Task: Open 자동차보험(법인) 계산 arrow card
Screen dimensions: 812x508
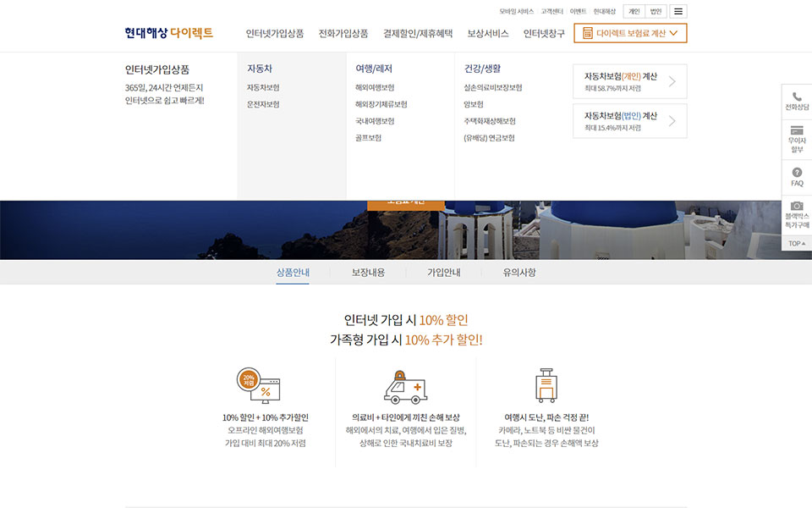Action: (629, 121)
